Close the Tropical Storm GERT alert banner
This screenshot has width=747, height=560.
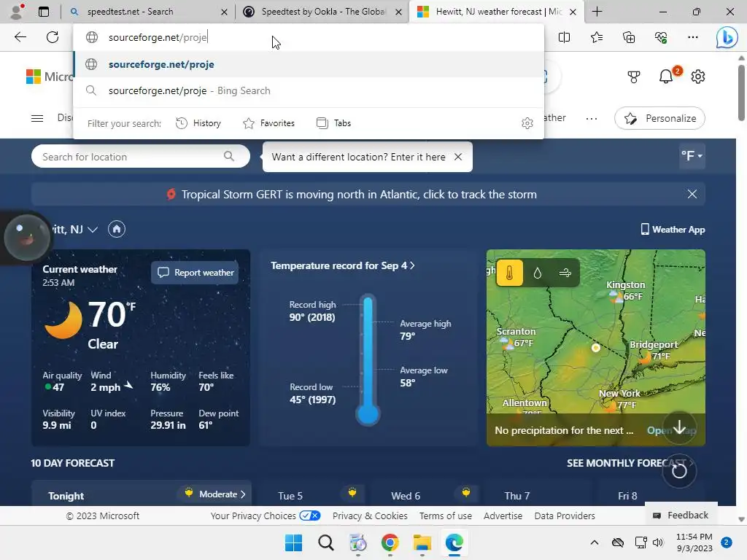coord(692,194)
